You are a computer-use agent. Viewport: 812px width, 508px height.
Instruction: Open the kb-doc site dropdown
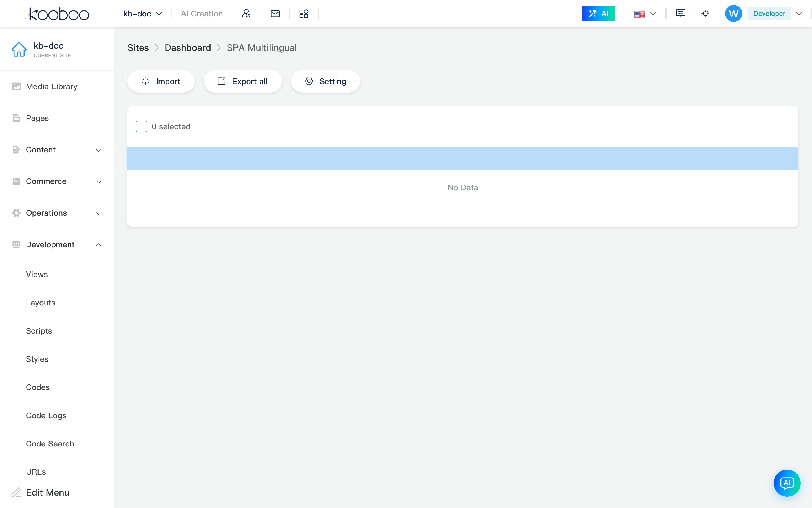(x=143, y=14)
